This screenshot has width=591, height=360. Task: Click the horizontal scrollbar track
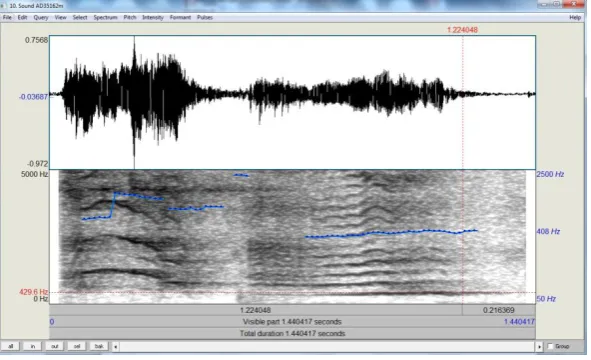pyautogui.click(x=327, y=346)
